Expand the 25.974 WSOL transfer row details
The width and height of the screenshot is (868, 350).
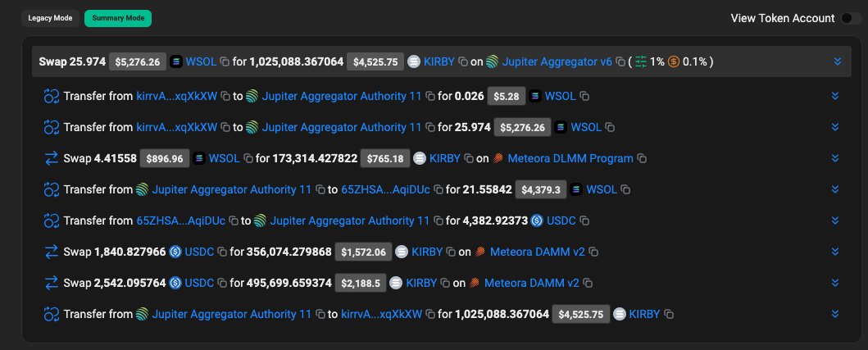[x=835, y=127]
